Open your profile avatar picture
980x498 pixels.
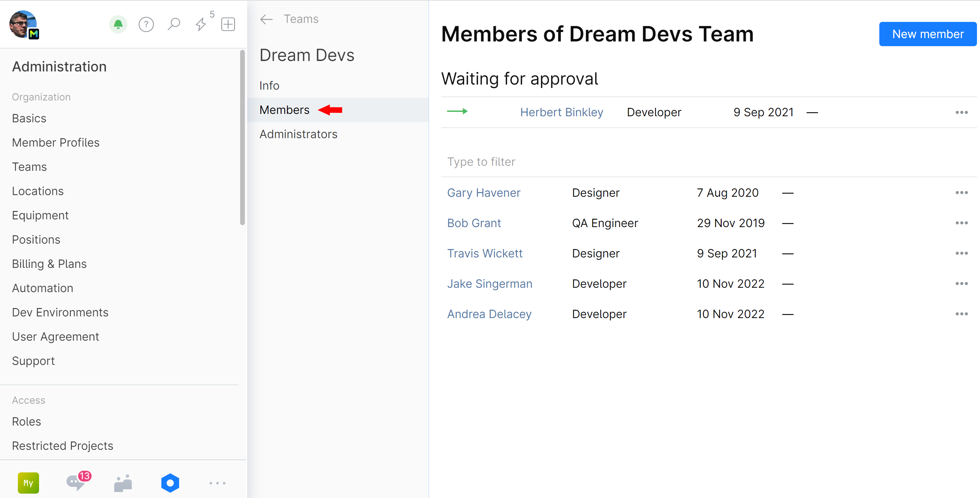[24, 24]
